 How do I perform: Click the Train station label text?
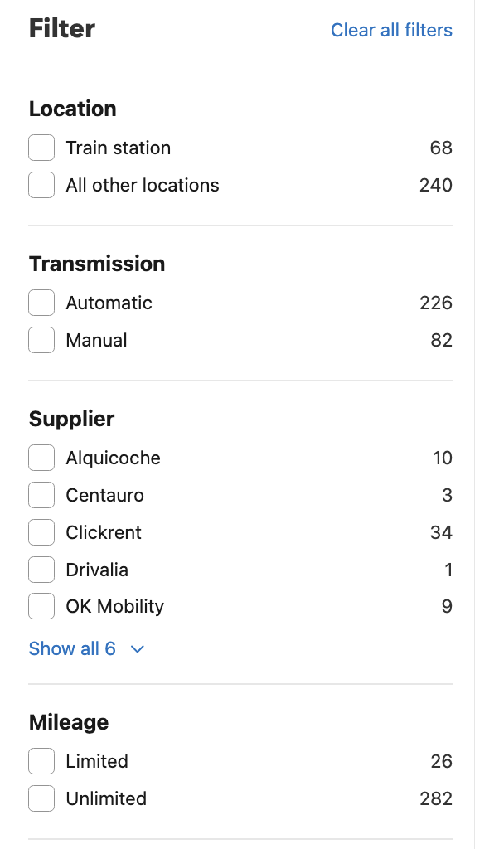coord(119,148)
